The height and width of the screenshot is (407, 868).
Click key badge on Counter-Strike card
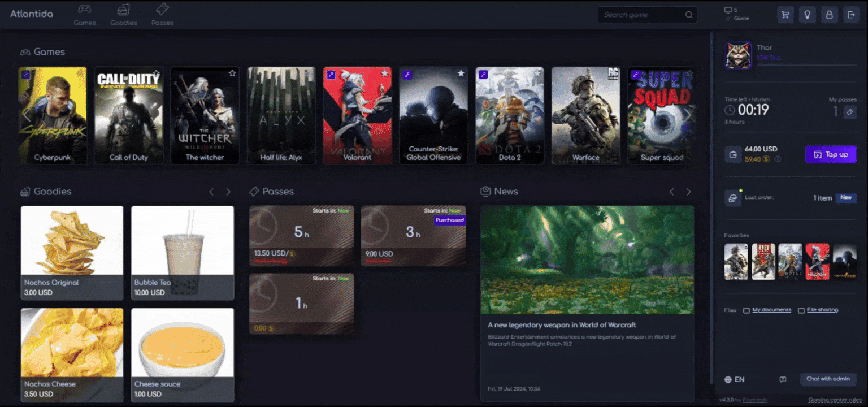[x=407, y=75]
